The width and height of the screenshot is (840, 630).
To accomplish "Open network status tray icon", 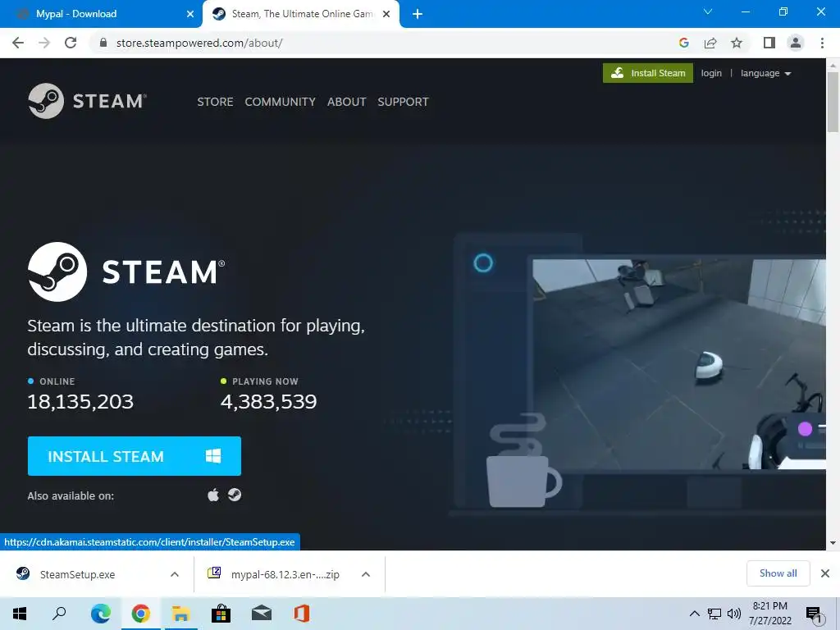I will [714, 614].
